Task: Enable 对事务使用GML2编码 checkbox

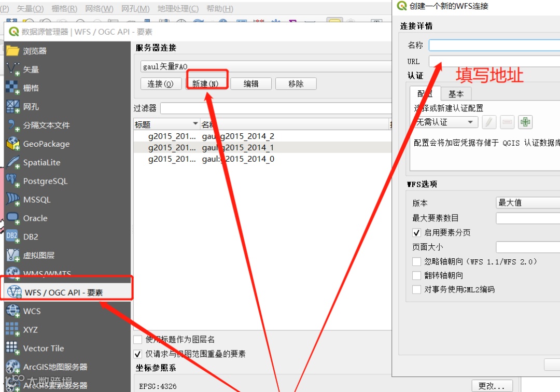Action: (416, 289)
